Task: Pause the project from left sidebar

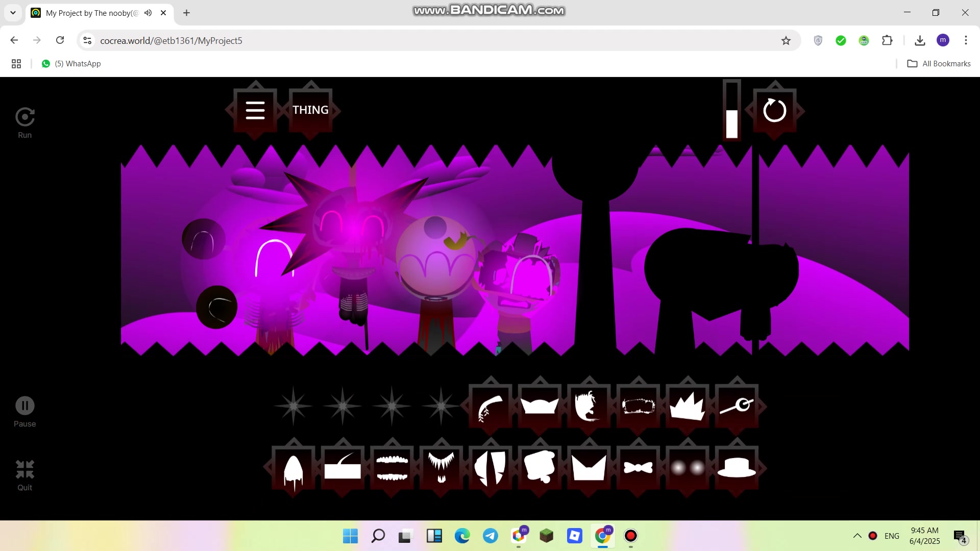Action: [x=24, y=412]
